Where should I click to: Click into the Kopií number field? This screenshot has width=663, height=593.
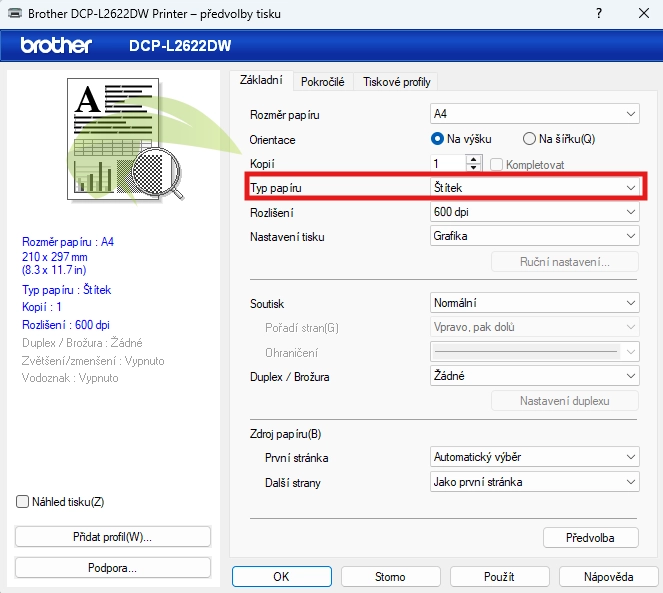[x=447, y=163]
